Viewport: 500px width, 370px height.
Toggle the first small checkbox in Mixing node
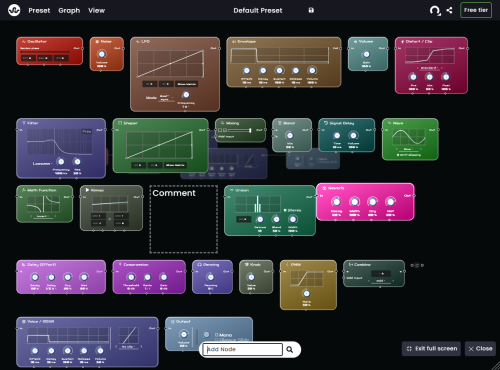point(220,130)
